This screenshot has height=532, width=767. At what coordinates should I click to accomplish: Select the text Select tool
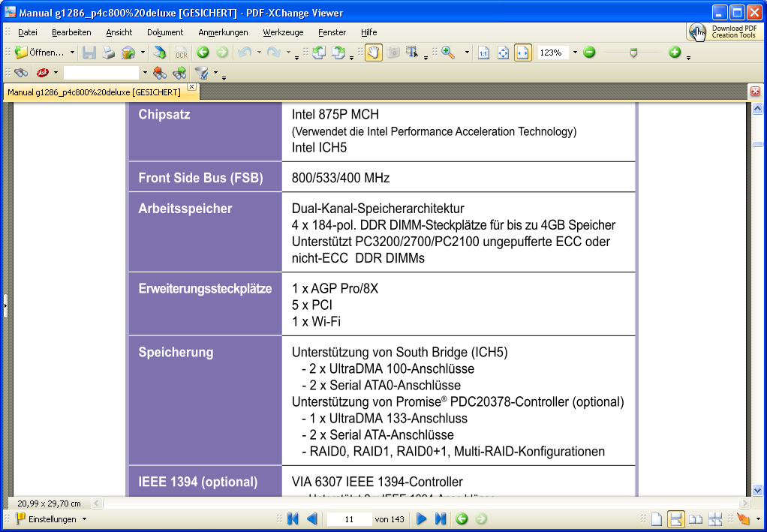point(412,53)
